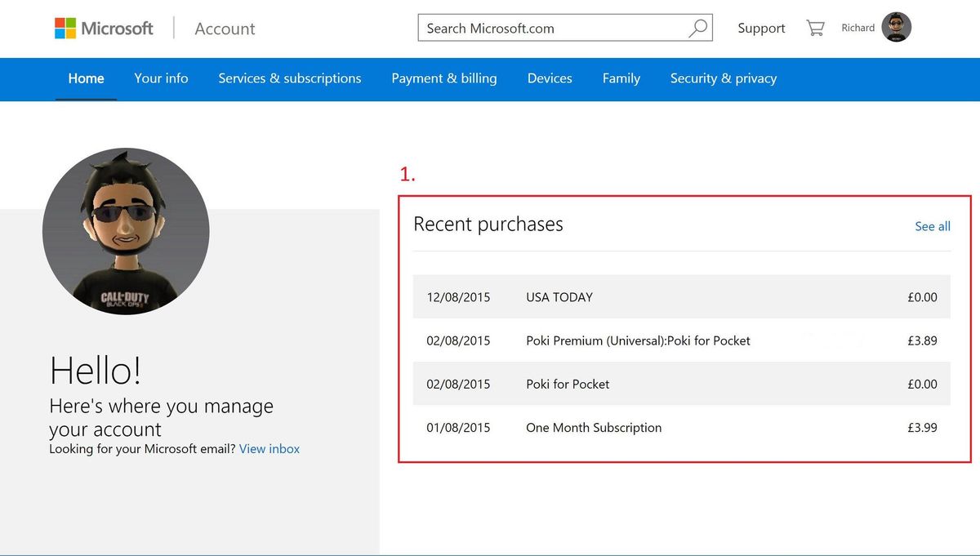Switch to the Your info tab

point(161,78)
